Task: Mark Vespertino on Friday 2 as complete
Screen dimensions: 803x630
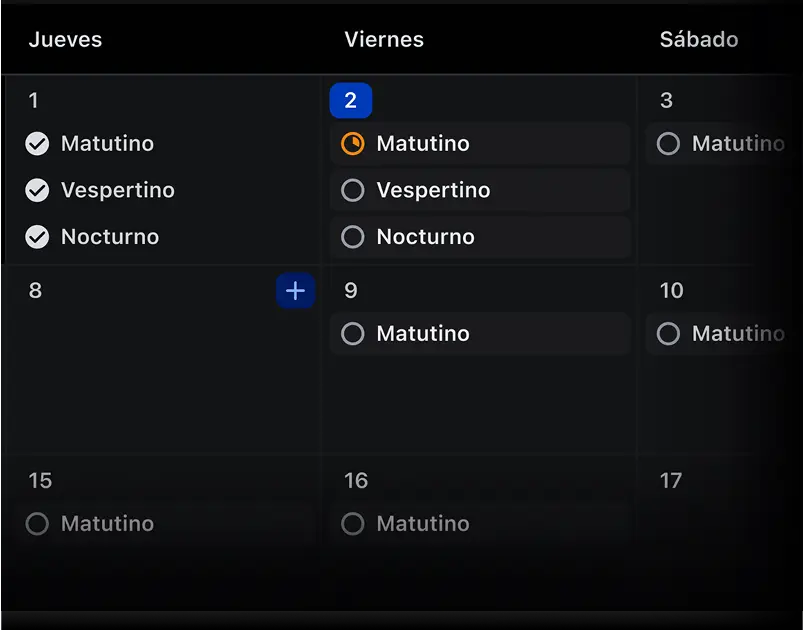Action: pos(353,190)
